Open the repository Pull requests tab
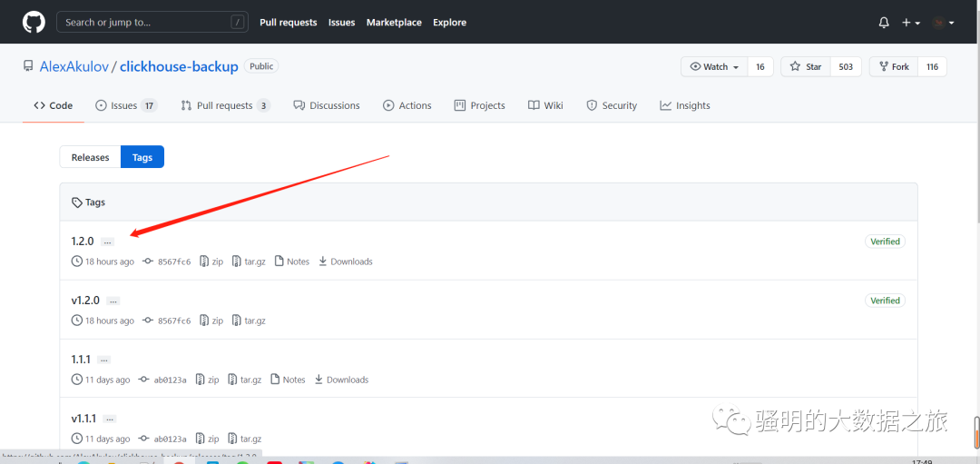This screenshot has height=464, width=980. [x=225, y=105]
